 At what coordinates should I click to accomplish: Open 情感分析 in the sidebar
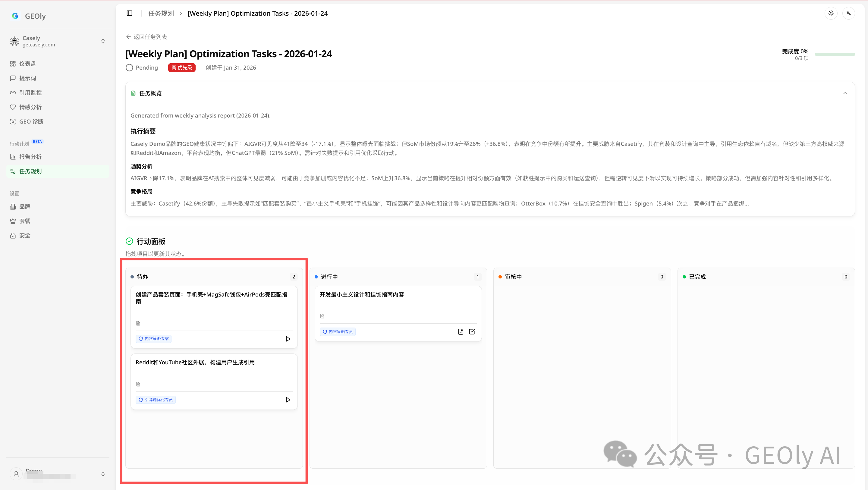click(x=58, y=107)
